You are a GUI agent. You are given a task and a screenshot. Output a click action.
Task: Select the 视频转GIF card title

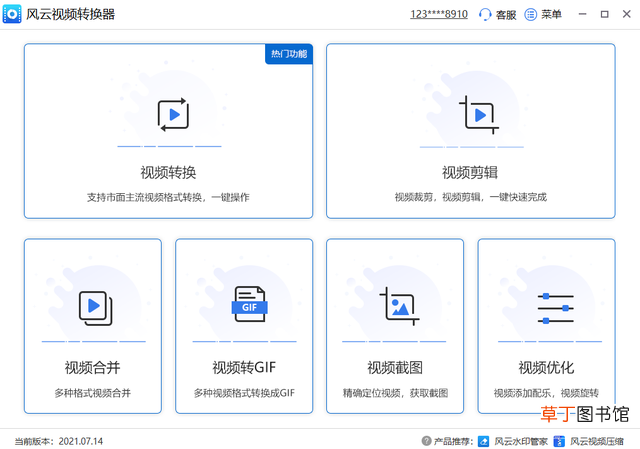point(244,367)
